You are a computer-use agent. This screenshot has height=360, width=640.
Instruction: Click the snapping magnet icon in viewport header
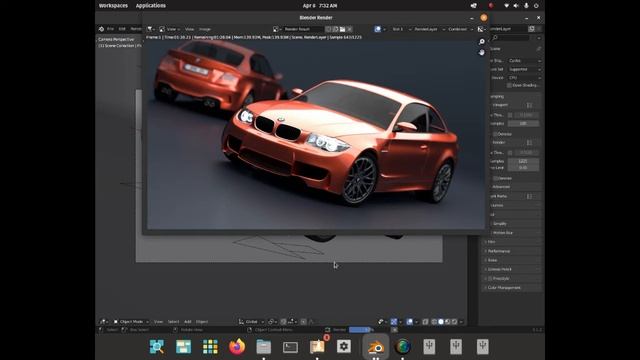283,322
